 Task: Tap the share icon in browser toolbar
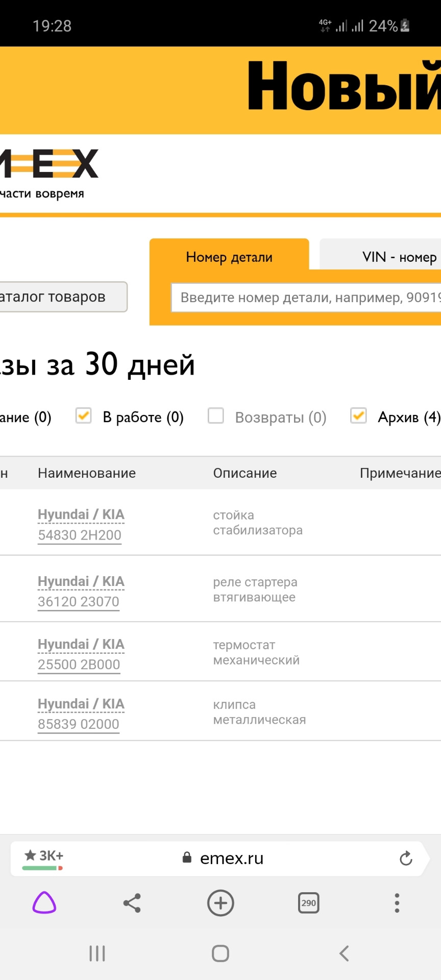[x=132, y=903]
